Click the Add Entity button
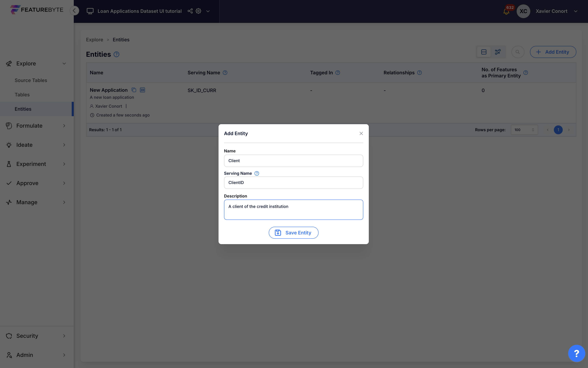The image size is (588, 368). (553, 52)
